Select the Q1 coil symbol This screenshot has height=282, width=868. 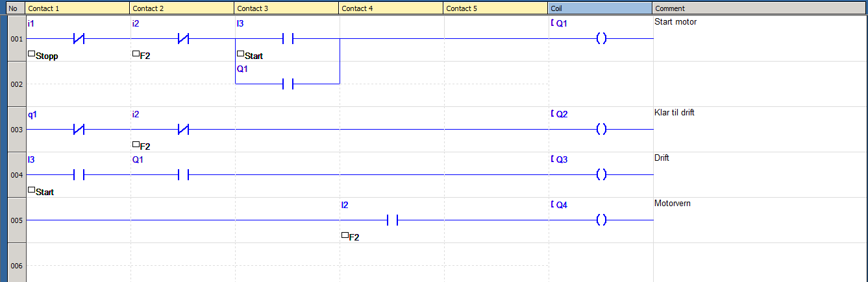pos(601,39)
